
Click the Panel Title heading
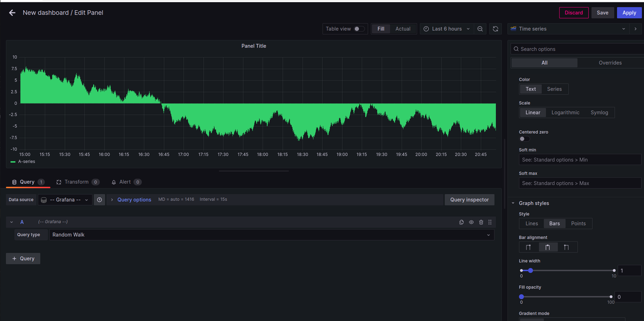254,46
